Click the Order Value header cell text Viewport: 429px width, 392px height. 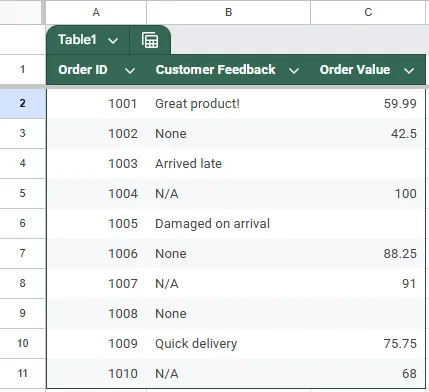click(x=355, y=70)
